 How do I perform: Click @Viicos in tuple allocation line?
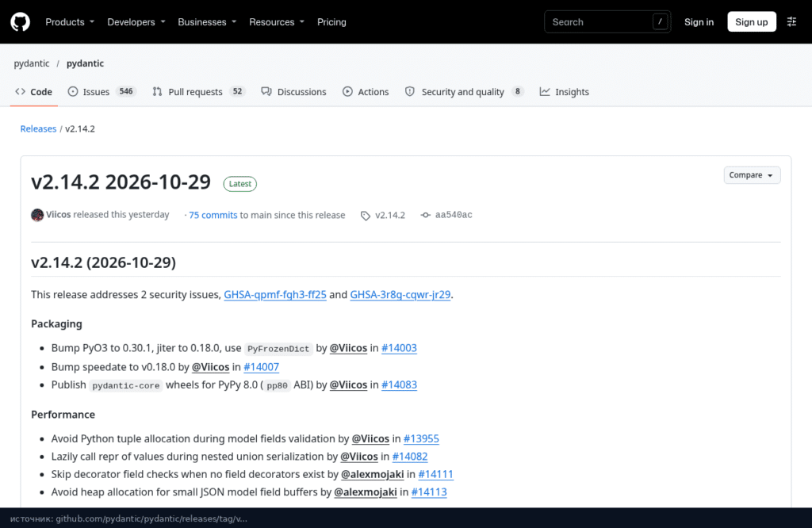370,438
